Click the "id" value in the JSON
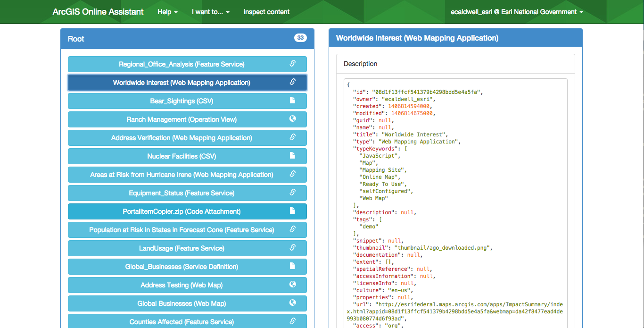 tap(427, 92)
